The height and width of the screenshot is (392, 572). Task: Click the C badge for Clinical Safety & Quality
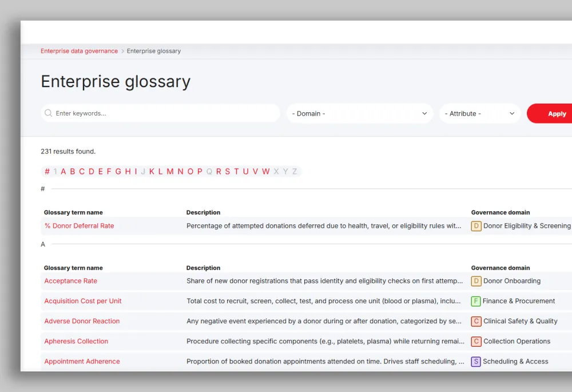pos(476,321)
